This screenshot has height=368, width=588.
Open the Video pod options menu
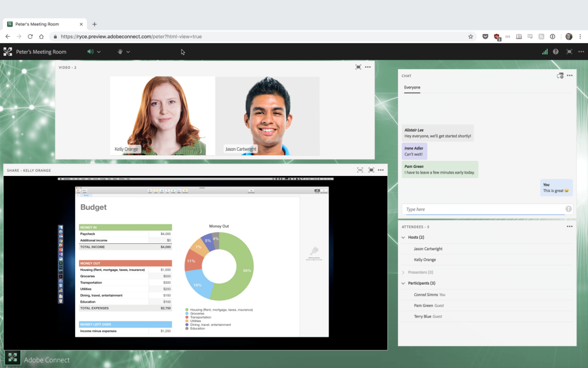point(368,67)
